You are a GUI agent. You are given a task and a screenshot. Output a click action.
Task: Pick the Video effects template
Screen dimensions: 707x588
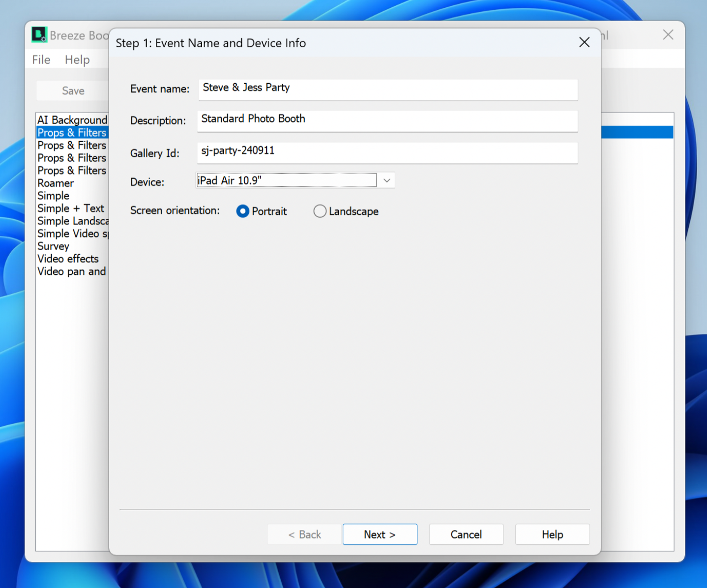coord(68,259)
